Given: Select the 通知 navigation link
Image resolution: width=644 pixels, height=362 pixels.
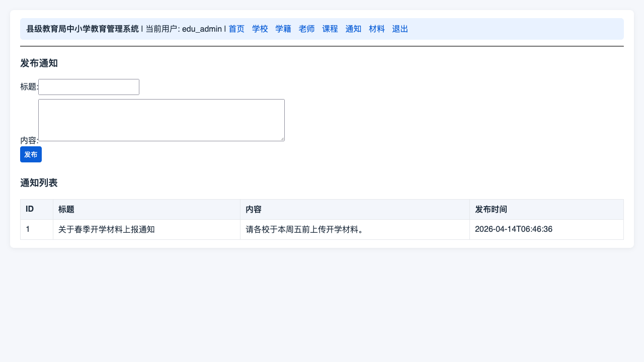Looking at the screenshot, I should [x=353, y=29].
